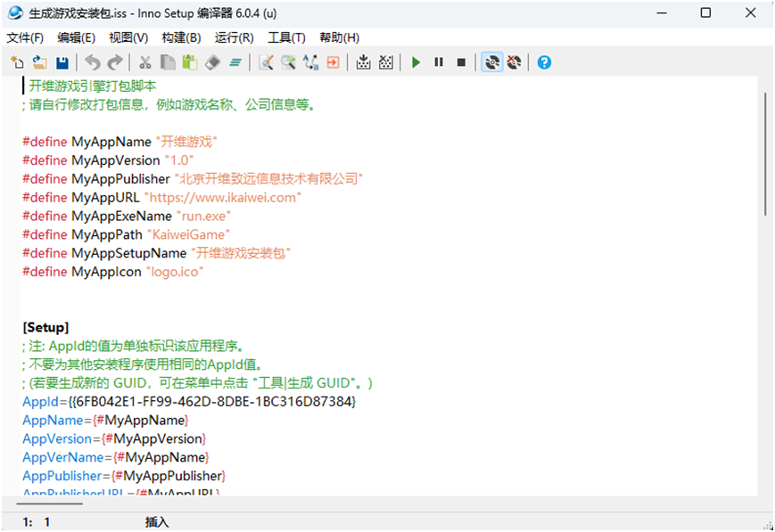Click the comment line 开维游戏引擎打包脚本

tap(93, 86)
